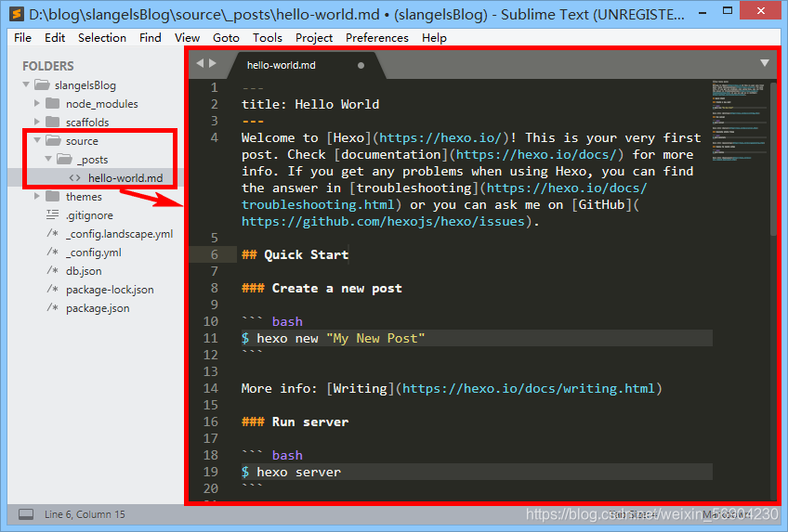
Task: Open _config.yml from the sidebar
Action: (x=94, y=253)
